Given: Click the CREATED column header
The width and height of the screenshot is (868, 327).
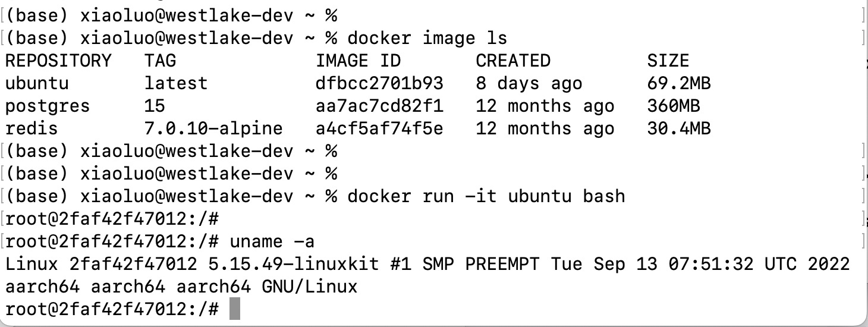Looking at the screenshot, I should tap(513, 61).
